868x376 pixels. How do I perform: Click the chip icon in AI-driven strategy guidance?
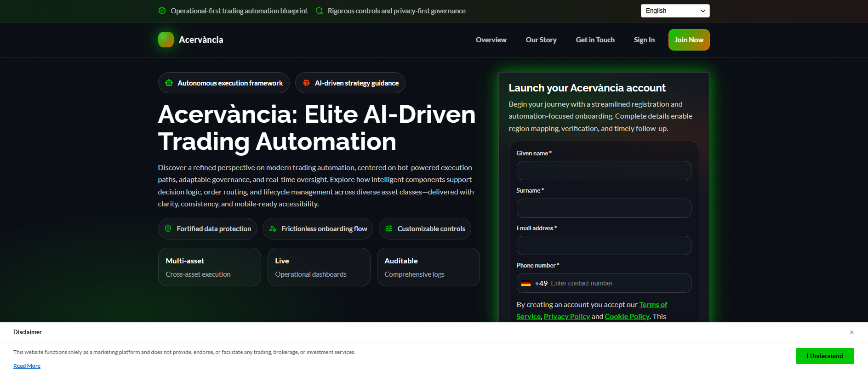[x=306, y=83]
